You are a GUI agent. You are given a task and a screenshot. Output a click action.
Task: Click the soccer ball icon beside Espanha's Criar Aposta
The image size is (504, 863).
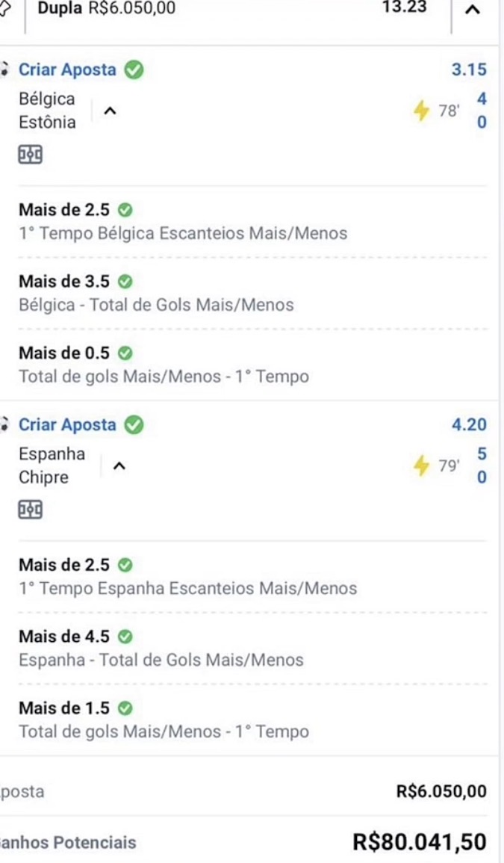(5, 424)
